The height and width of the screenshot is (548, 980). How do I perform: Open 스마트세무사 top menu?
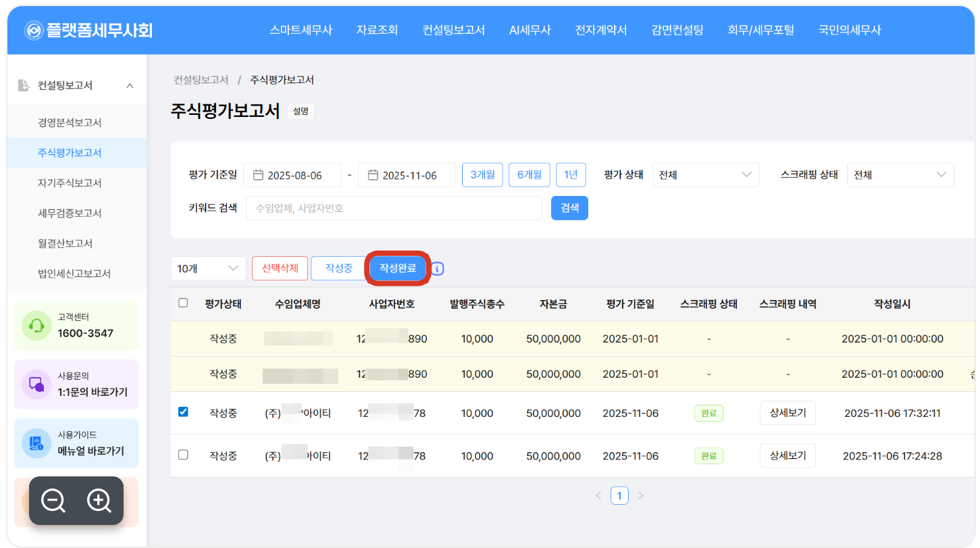(x=301, y=30)
